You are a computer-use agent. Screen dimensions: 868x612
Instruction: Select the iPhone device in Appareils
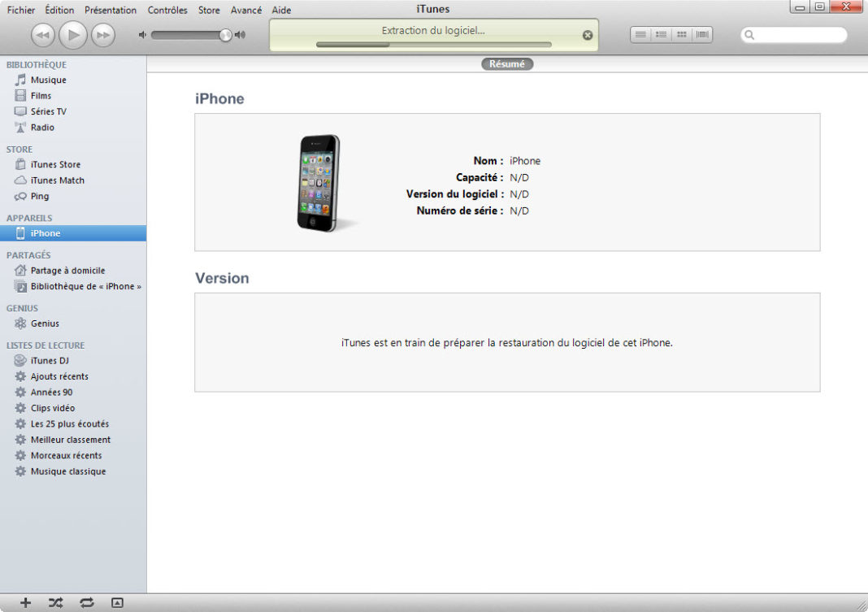click(x=73, y=233)
